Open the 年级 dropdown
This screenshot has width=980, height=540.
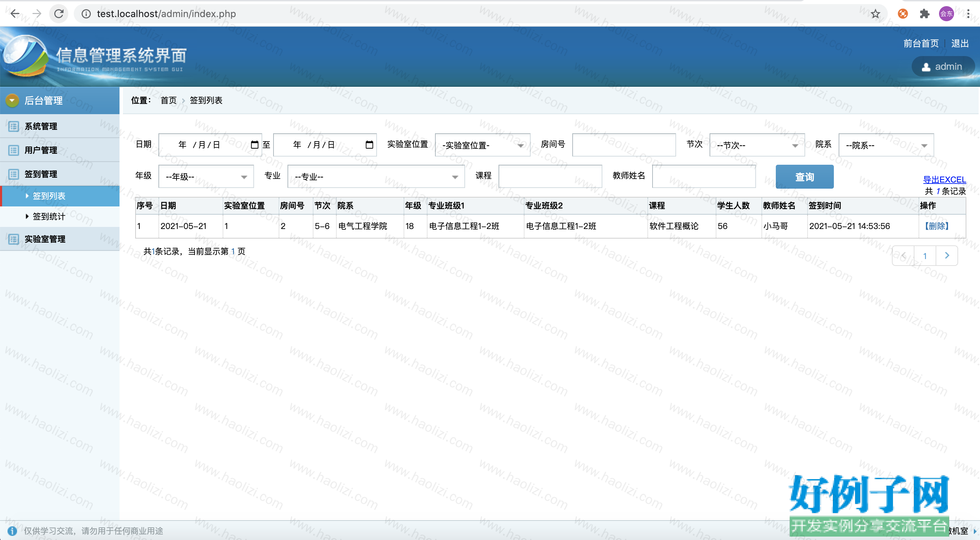coord(206,176)
